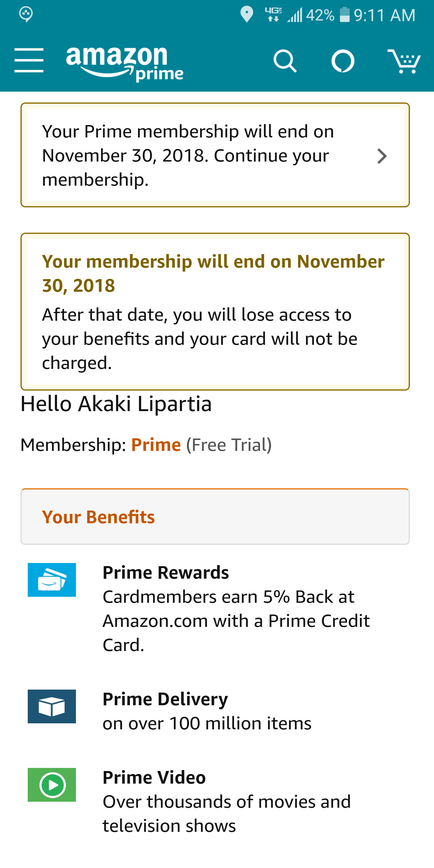This screenshot has width=434, height=868.
Task: Expand the membership ending notice chevron
Action: click(382, 156)
